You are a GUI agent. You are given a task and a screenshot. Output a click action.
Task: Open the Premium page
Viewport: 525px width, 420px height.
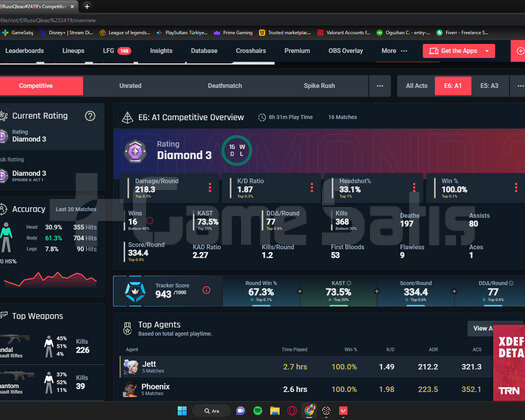tap(297, 51)
